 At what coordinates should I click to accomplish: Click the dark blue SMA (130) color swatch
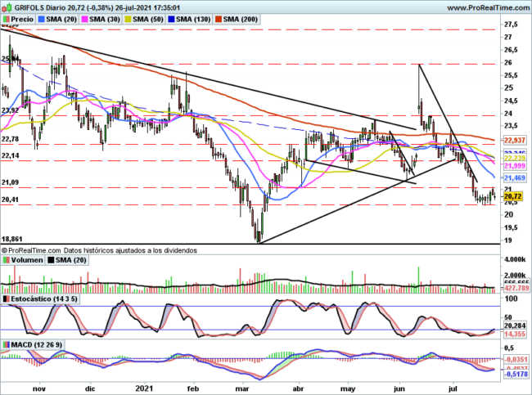click(171, 20)
